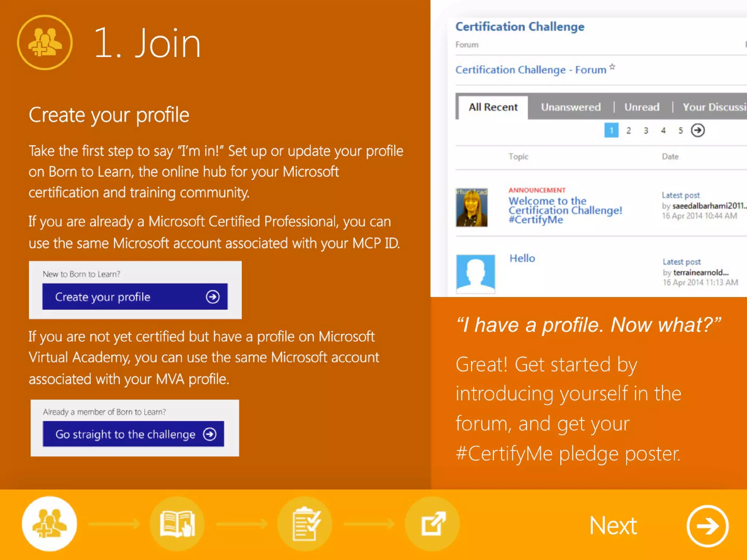Click Latest post label for Hello topic
The width and height of the screenshot is (747, 560).
coord(681,262)
